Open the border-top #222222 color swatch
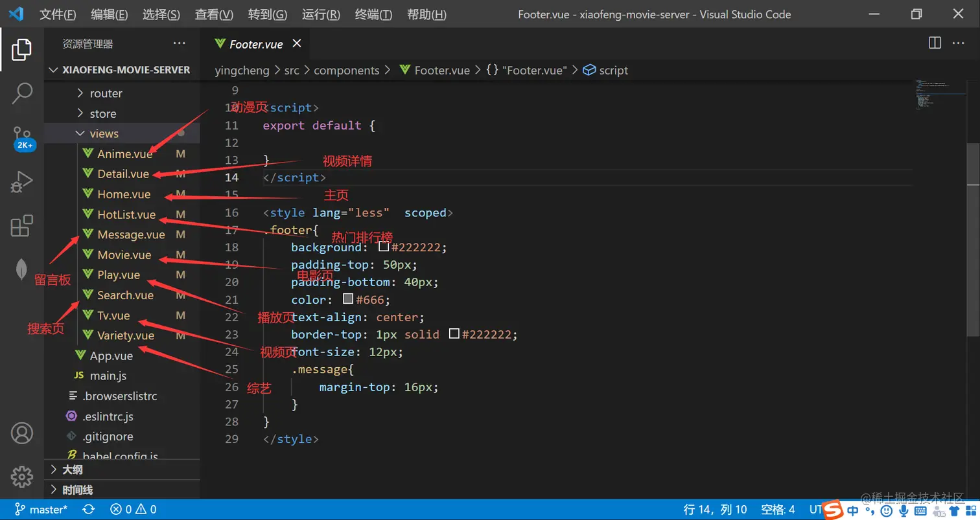 454,334
